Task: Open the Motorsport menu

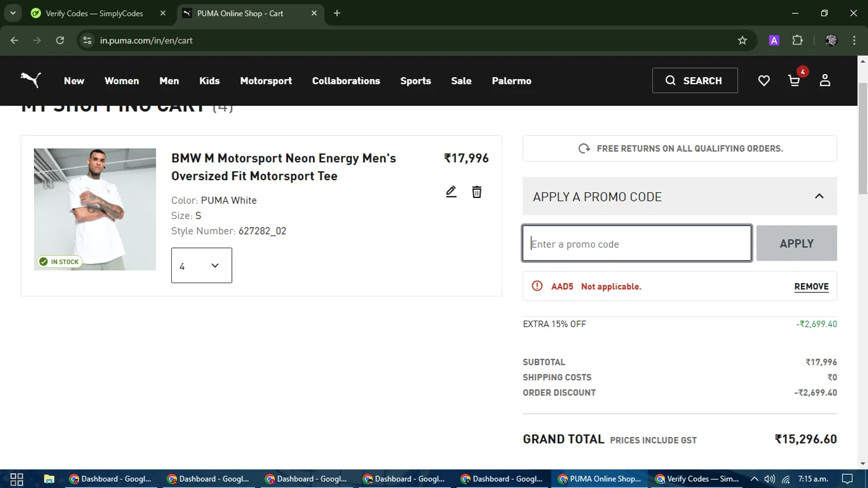Action: pyautogui.click(x=266, y=80)
